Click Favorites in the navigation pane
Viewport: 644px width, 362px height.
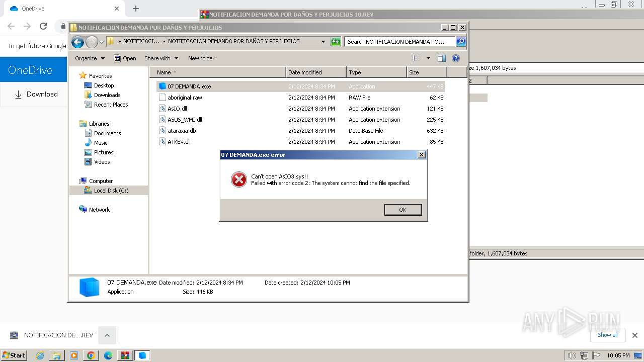[x=100, y=76]
